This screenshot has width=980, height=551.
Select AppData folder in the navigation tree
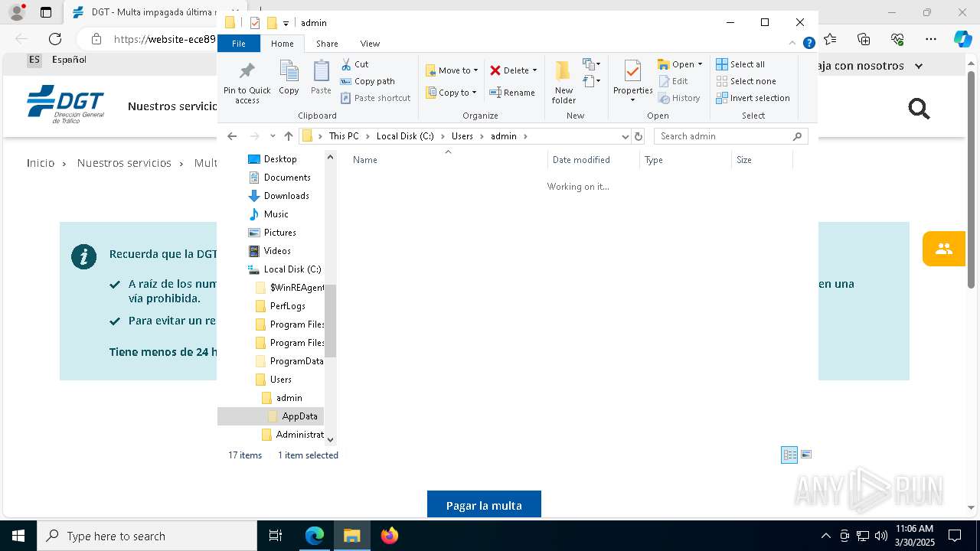[x=299, y=416]
